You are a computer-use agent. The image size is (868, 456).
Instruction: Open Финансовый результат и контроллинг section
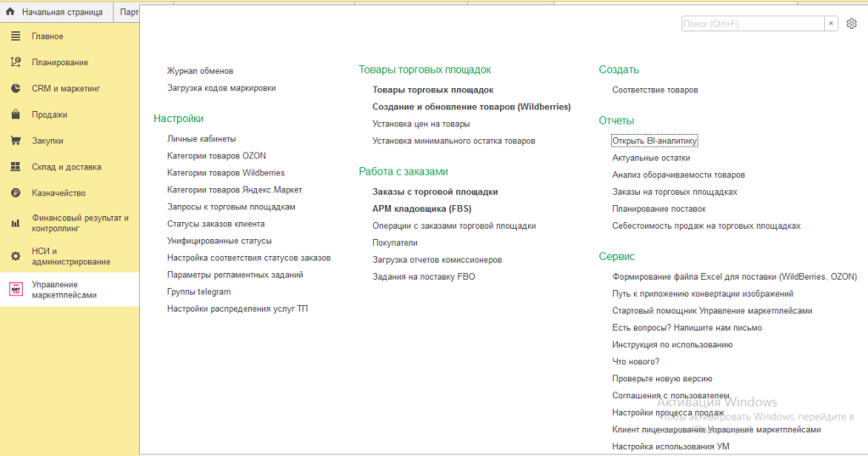click(81, 223)
